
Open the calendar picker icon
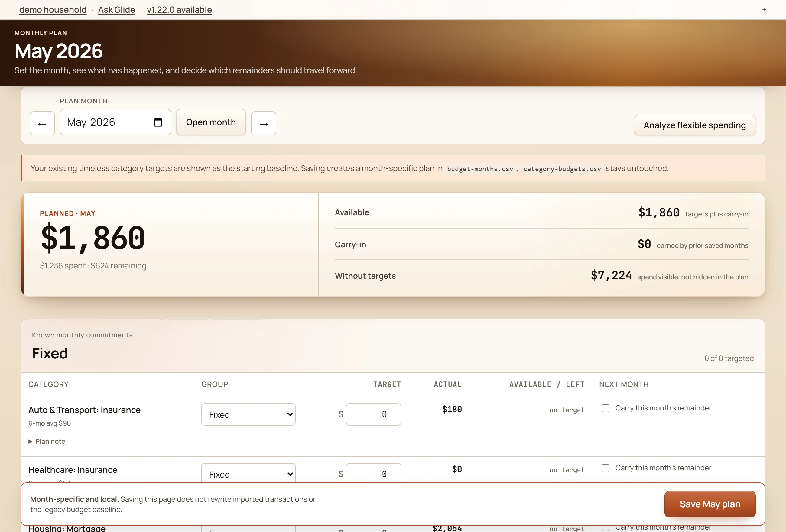[x=158, y=122]
